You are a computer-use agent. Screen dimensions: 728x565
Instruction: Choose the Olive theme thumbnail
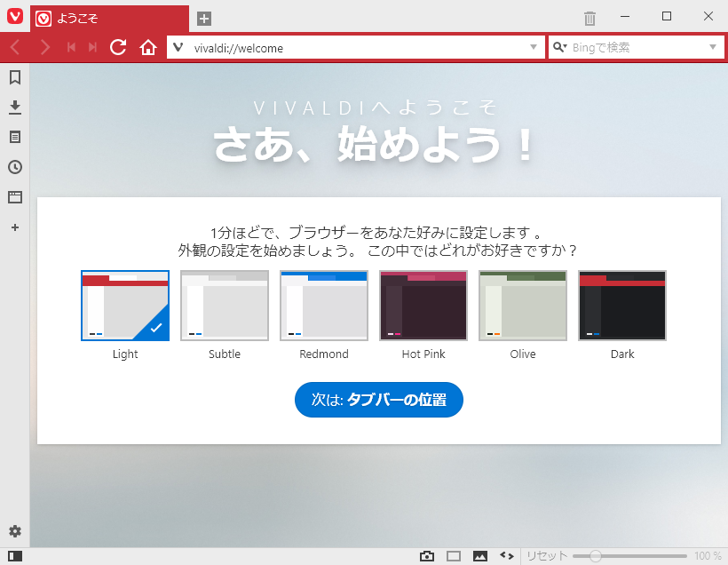(x=523, y=306)
